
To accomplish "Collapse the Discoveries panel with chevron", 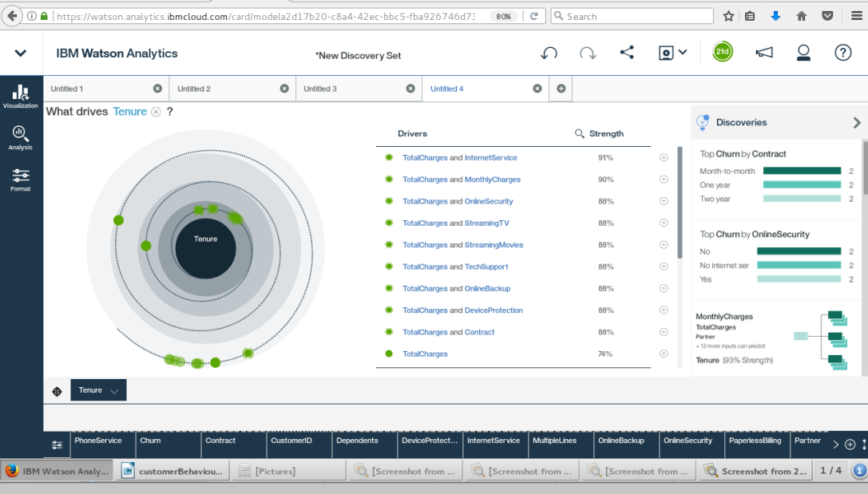I will [856, 122].
